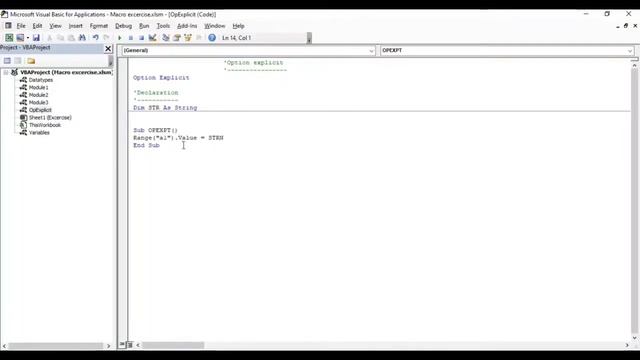The width and height of the screenshot is (640, 360).
Task: Click the code window horizontal scrollbar thumb
Action: click(x=173, y=345)
